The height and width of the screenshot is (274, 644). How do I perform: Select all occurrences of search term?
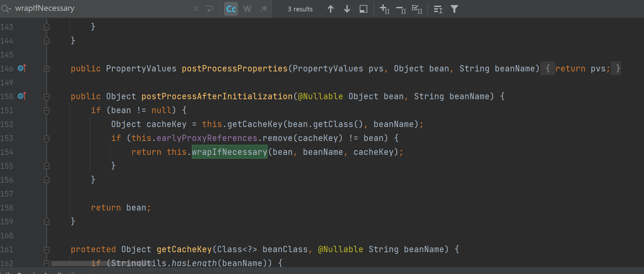pos(417,9)
